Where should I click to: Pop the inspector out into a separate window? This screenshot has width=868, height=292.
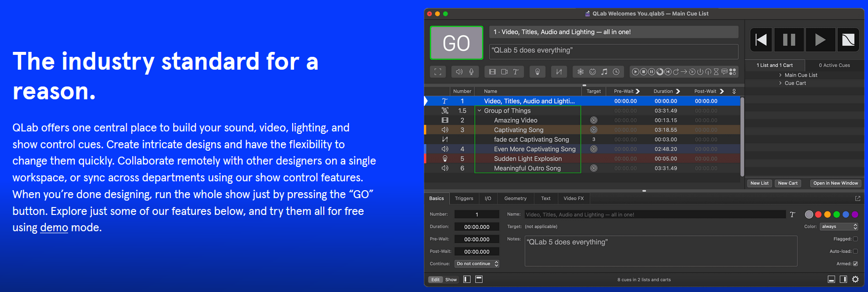pos(858,199)
